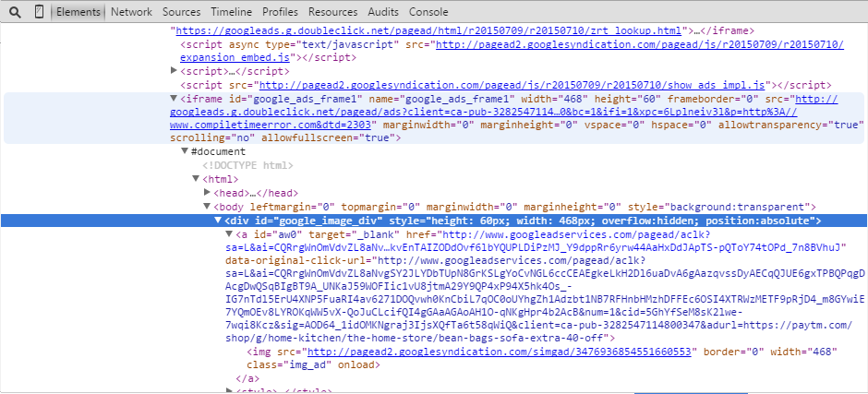
Task: Open the expansion_embed.js script link
Action: (x=512, y=51)
